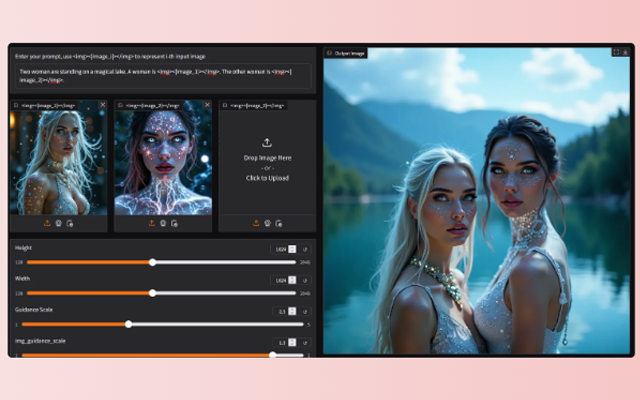
Task: Download the generated output image
Action: point(625,52)
